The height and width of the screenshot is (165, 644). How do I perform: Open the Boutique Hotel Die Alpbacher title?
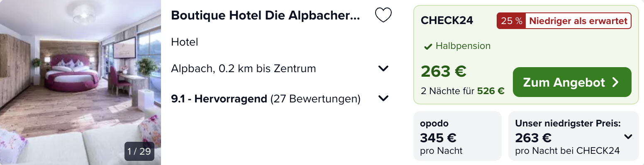[266, 15]
